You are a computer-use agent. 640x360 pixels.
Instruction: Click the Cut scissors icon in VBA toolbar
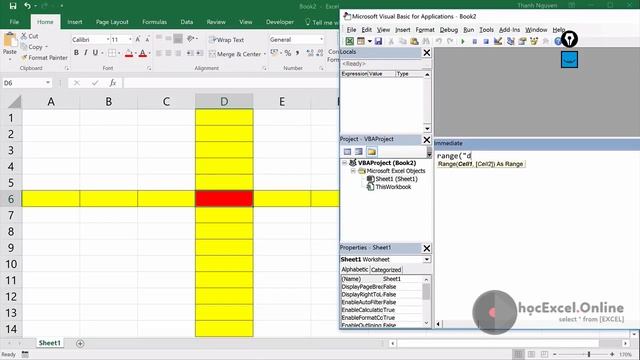click(x=391, y=41)
